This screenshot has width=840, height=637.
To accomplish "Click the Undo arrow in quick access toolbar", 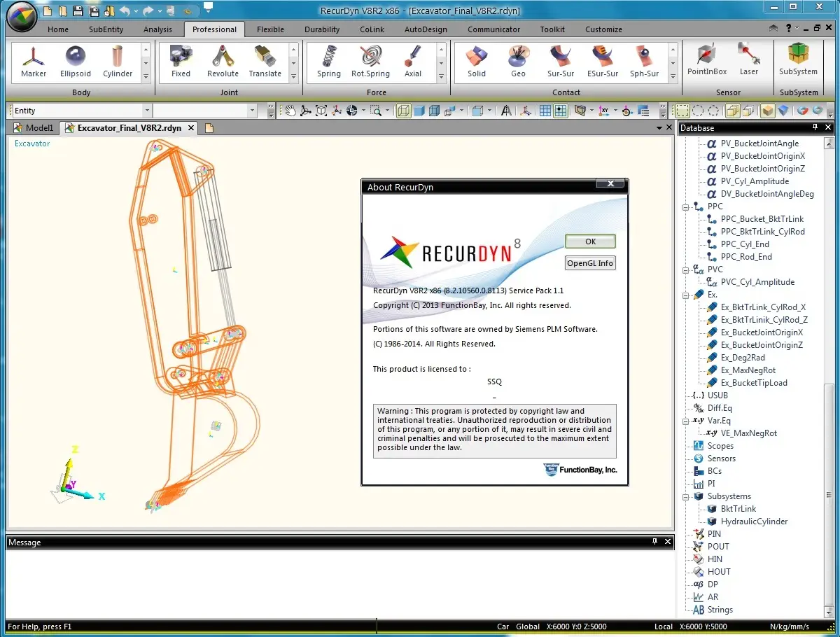I will click(125, 10).
